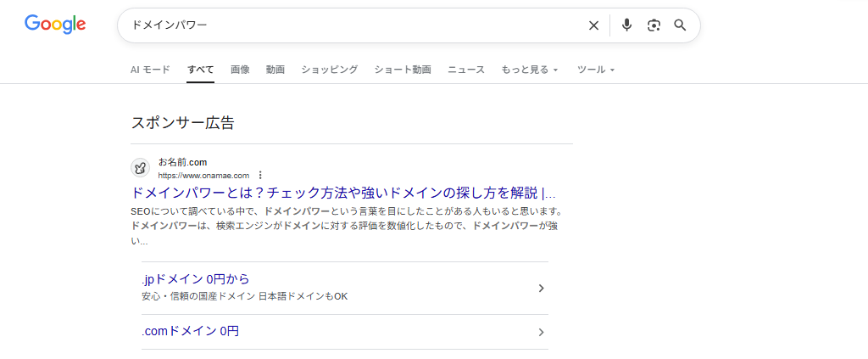Open the three-dot menu beside onamae.com URL
This screenshot has width=868, height=359.
pyautogui.click(x=260, y=176)
